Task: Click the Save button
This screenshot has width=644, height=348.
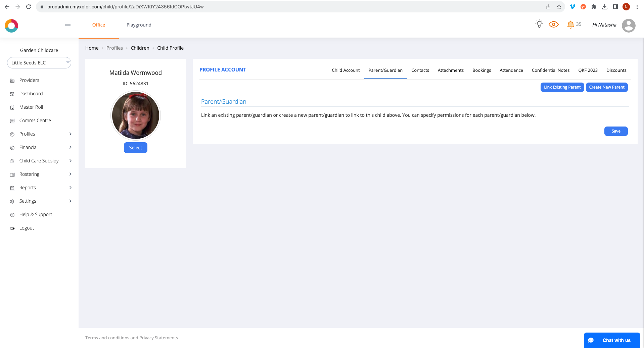Action: click(x=616, y=131)
